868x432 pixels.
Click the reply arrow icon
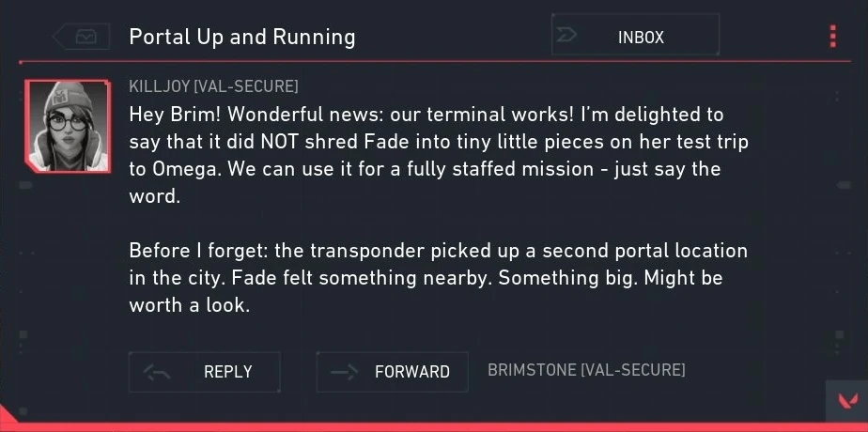point(156,372)
